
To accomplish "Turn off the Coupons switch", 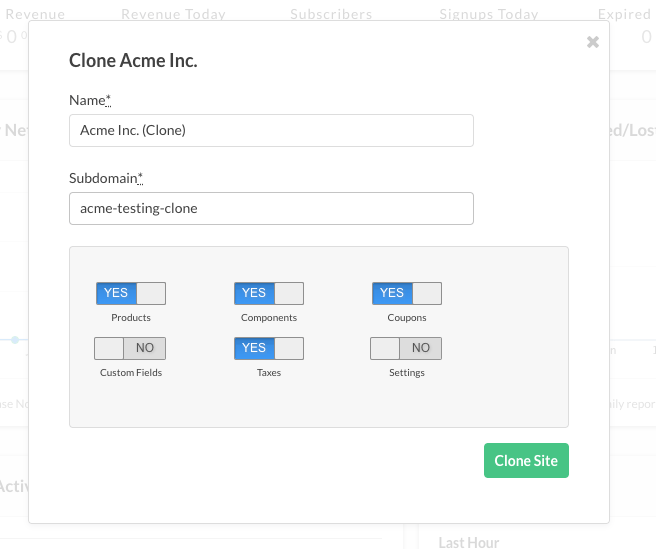I will coord(407,293).
